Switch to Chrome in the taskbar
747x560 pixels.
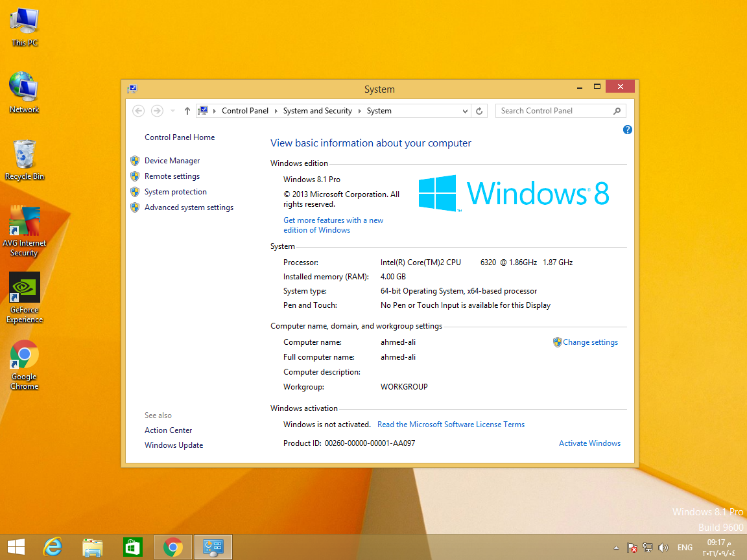pos(173,547)
